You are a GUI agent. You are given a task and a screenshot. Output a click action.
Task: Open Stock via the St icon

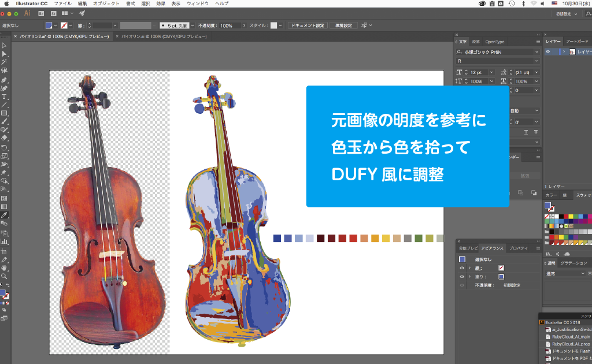click(53, 14)
